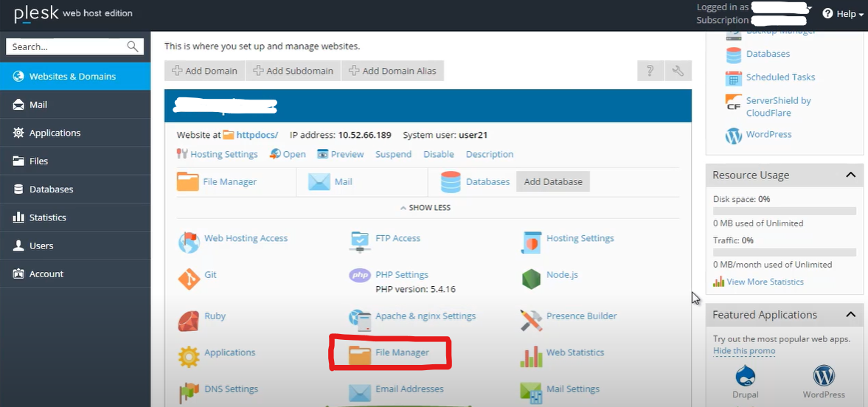The width and height of the screenshot is (868, 407).
Task: Click the Drupal logo icon
Action: pos(745,376)
